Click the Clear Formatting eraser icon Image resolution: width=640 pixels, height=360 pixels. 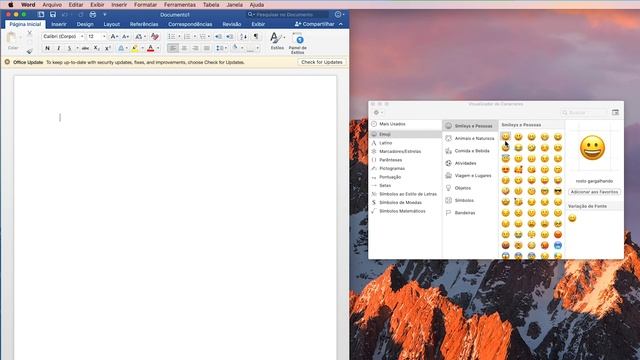[154, 36]
